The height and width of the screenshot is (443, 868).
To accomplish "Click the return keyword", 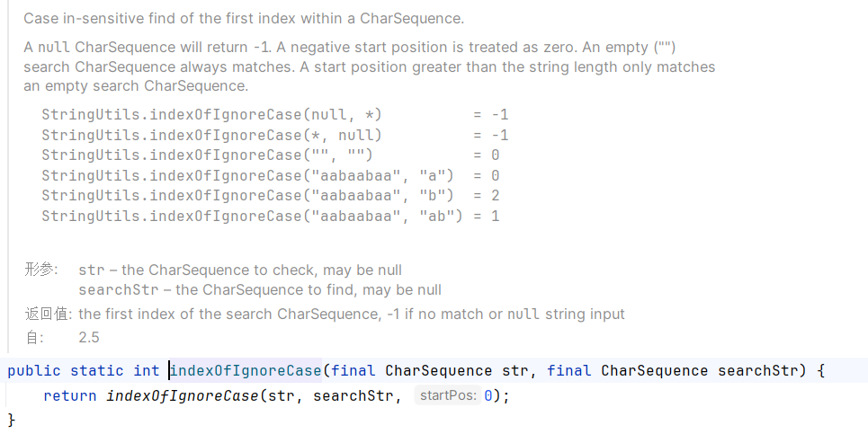I will (x=70, y=396).
